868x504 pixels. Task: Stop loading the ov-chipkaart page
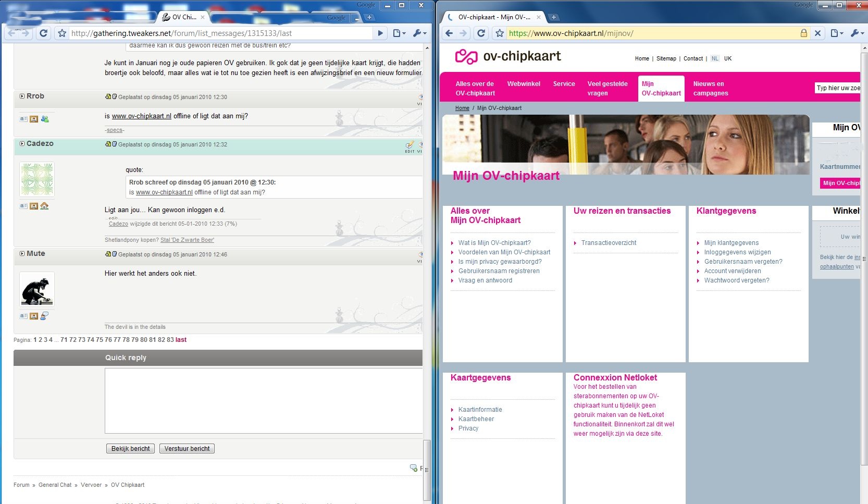pyautogui.click(x=818, y=33)
